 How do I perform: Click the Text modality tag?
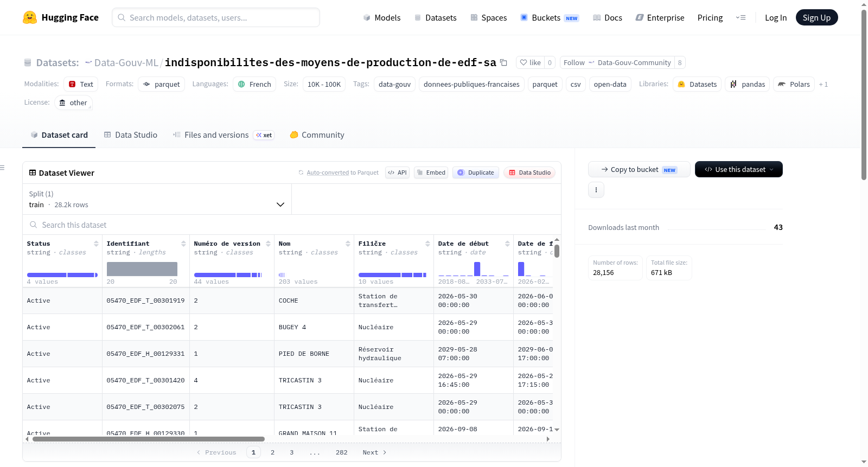(x=81, y=84)
